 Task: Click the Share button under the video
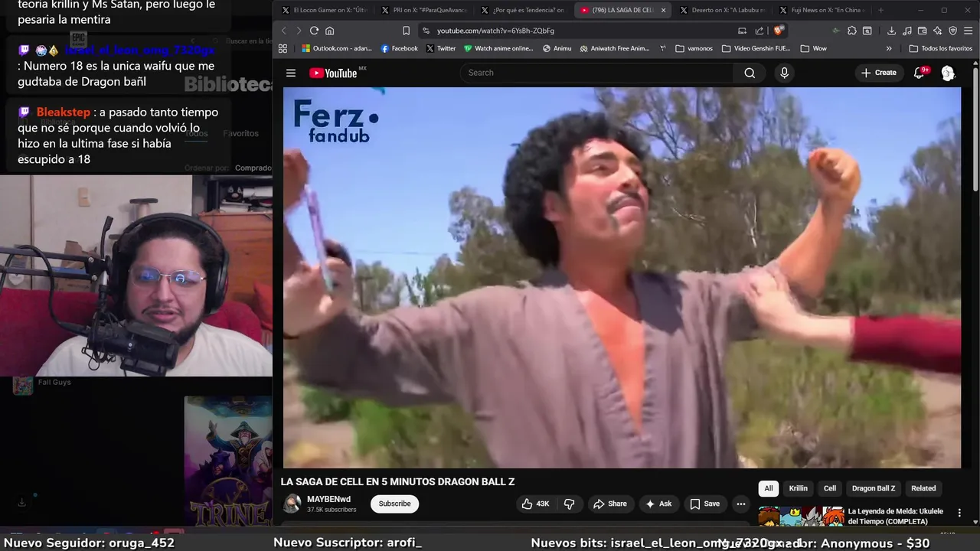coord(610,504)
